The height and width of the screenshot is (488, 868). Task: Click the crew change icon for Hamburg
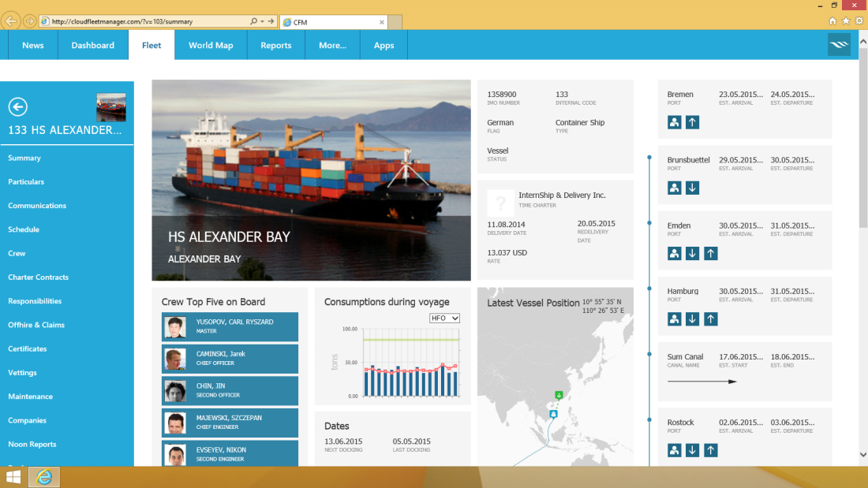(675, 319)
